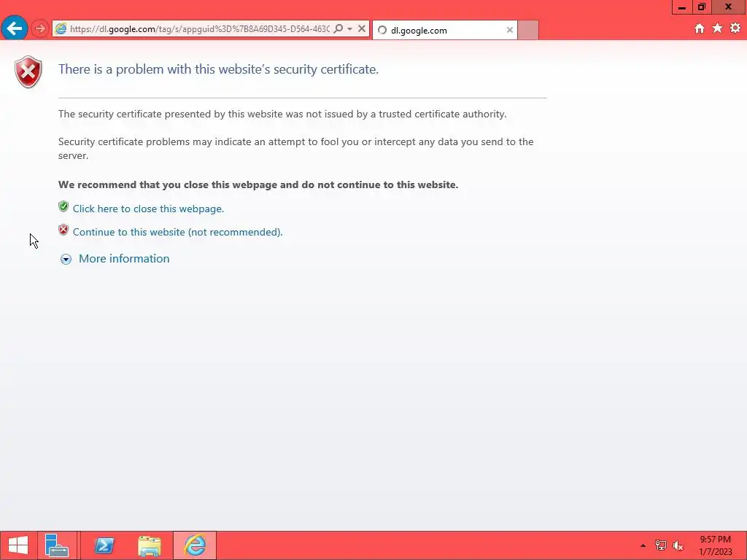This screenshot has height=560, width=747.
Task: Click the 'Click here to close this webpage' link
Action: tap(148, 209)
